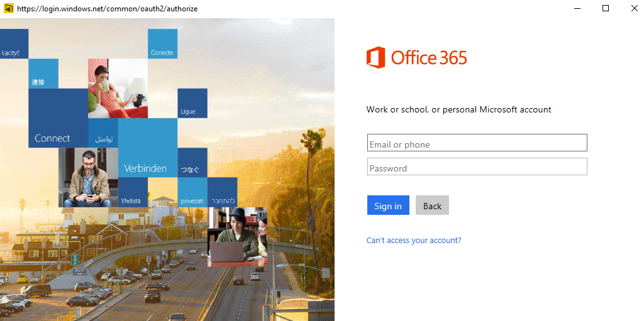Image resolution: width=644 pixels, height=321 pixels.
Task: Click the povezati tile
Action: tap(192, 192)
